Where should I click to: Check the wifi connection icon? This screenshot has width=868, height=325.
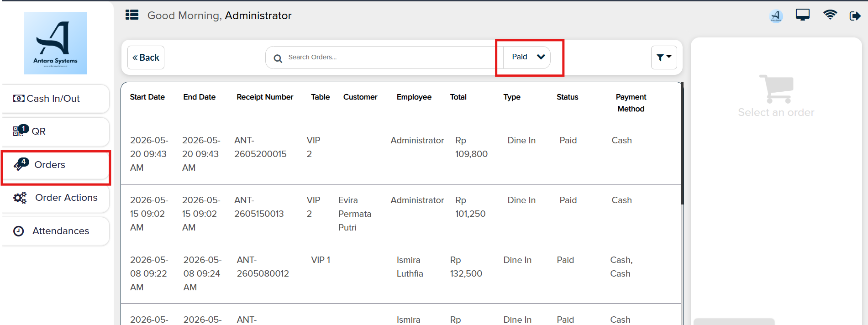tap(830, 15)
